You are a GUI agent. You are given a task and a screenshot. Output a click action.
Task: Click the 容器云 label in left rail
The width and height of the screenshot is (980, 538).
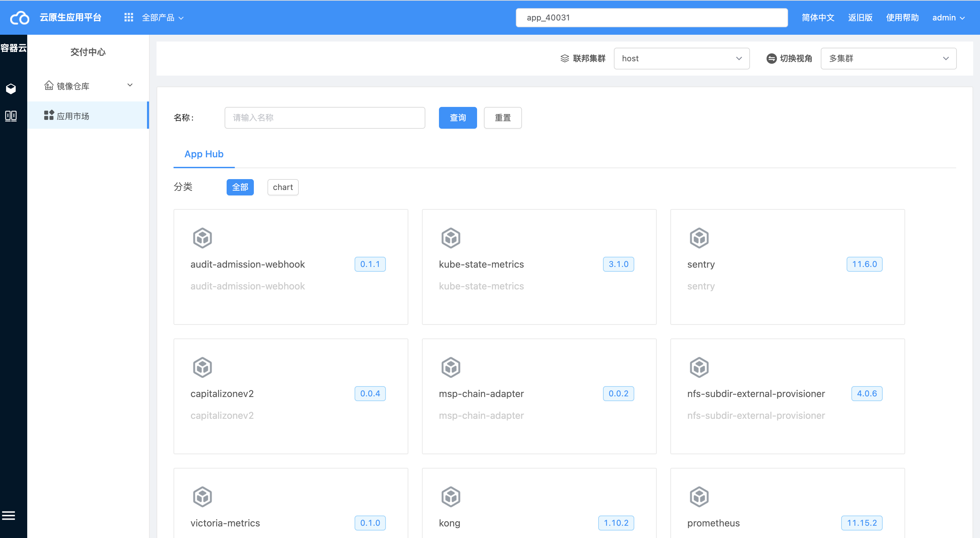point(14,48)
